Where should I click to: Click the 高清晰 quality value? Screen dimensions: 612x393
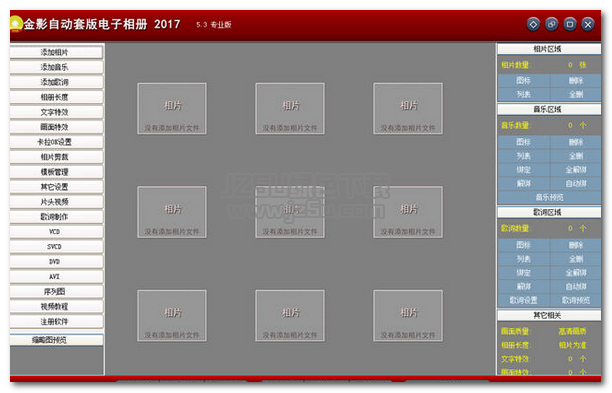(x=572, y=331)
